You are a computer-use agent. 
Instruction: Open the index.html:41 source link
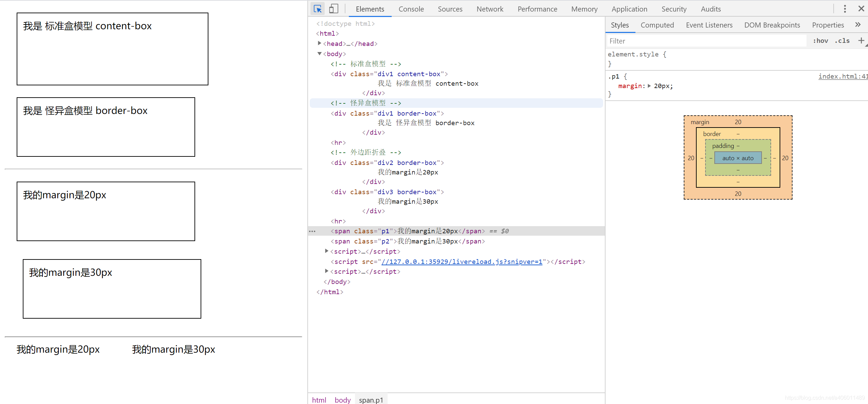[843, 76]
